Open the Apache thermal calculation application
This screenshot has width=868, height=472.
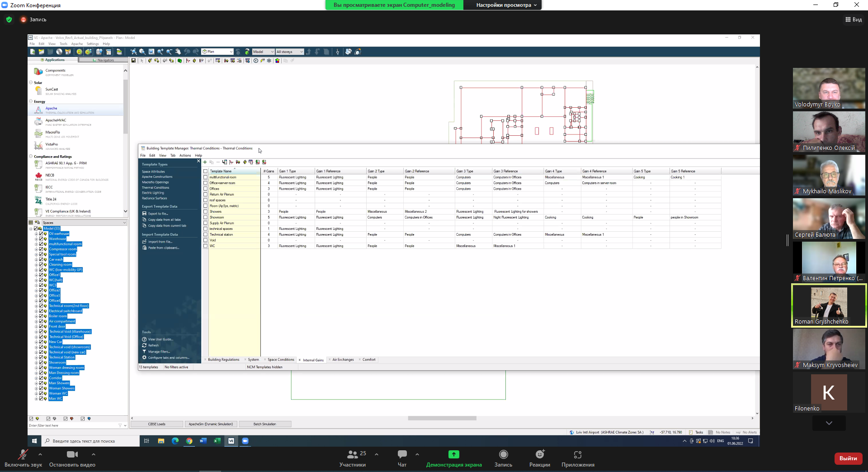click(51, 109)
